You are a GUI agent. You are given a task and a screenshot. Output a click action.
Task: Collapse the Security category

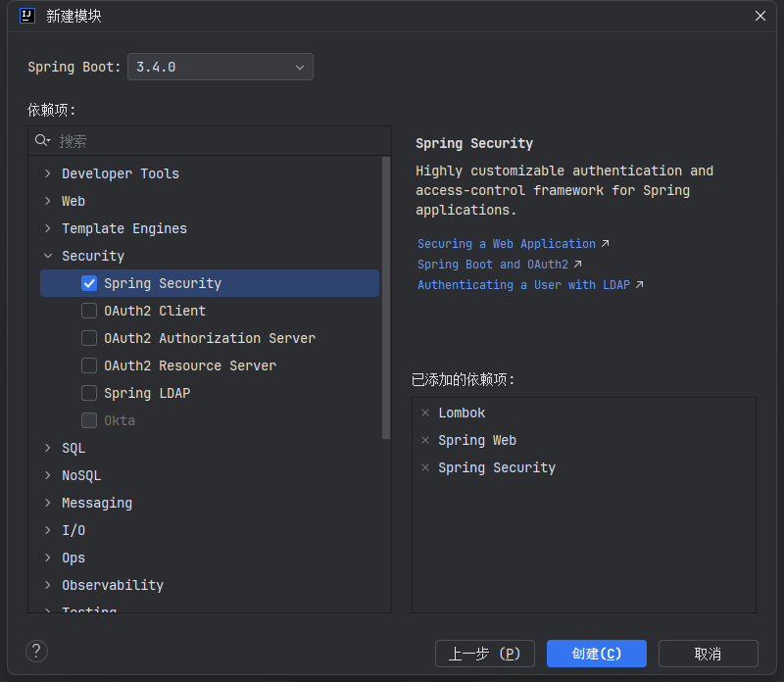[x=48, y=256]
